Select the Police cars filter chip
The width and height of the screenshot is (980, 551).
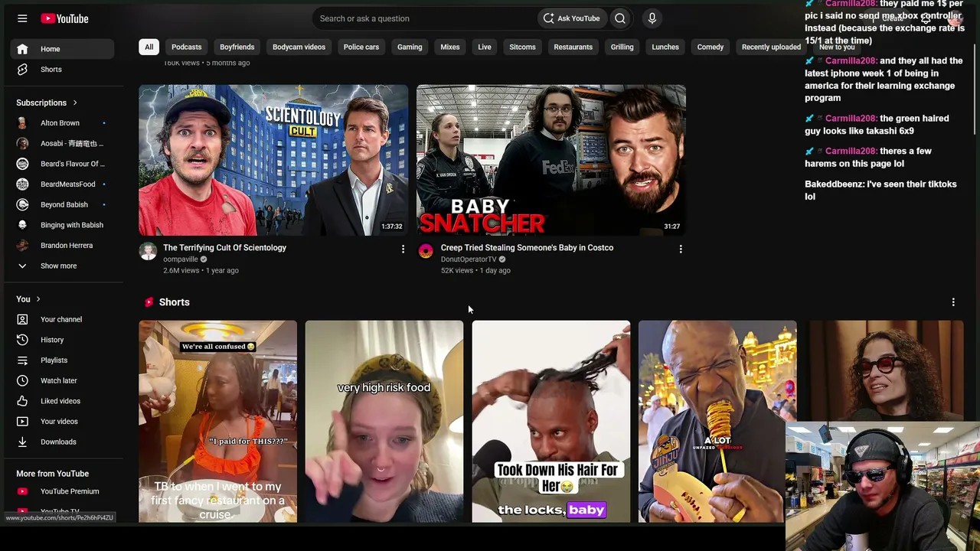361,47
